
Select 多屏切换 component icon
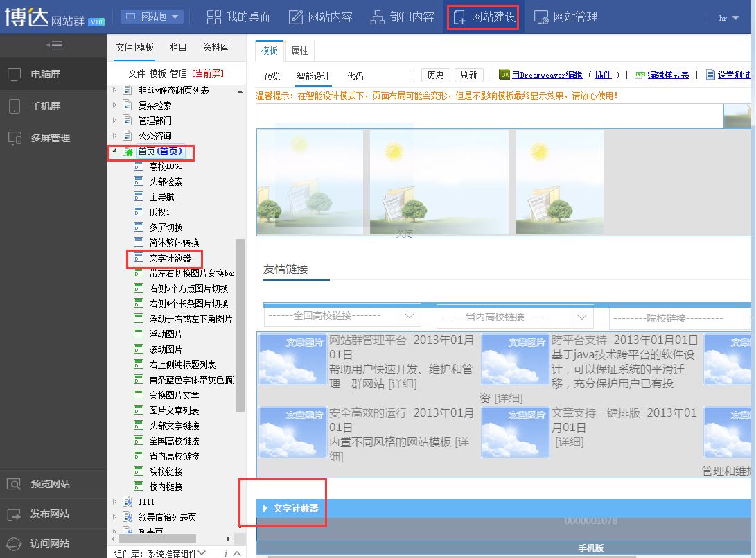[139, 227]
